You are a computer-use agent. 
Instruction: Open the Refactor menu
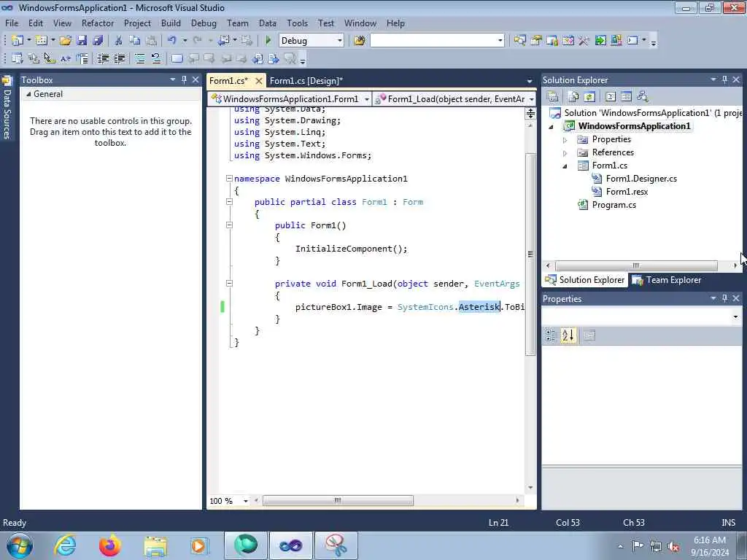(98, 23)
